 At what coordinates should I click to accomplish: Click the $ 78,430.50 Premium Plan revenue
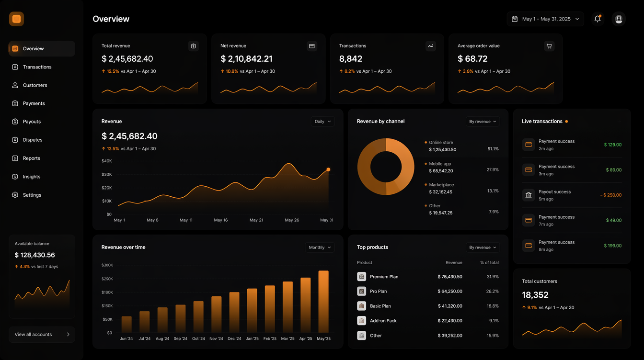coord(450,277)
